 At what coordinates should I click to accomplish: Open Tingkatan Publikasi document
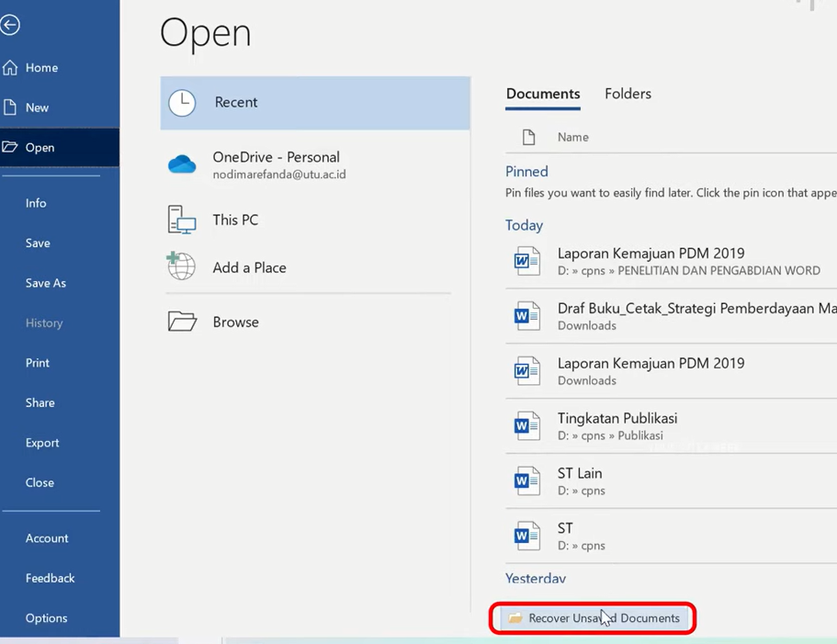pyautogui.click(x=671, y=426)
